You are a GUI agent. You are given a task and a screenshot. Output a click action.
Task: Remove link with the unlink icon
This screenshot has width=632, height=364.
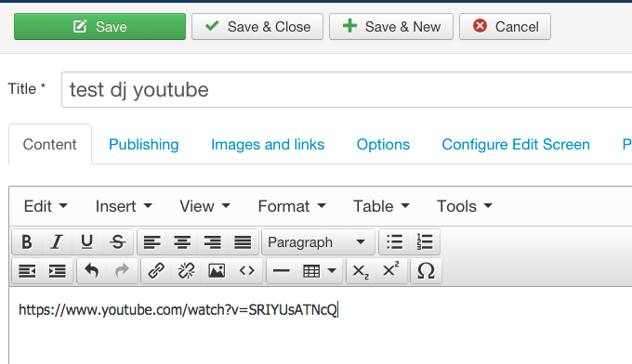click(186, 271)
